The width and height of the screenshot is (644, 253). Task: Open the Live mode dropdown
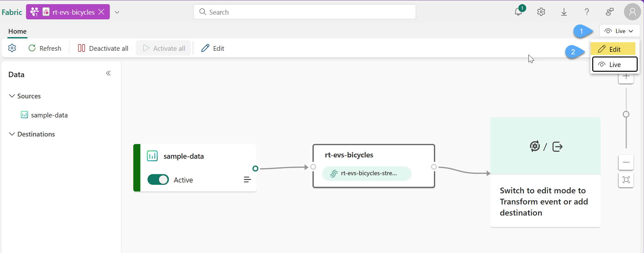pos(619,31)
